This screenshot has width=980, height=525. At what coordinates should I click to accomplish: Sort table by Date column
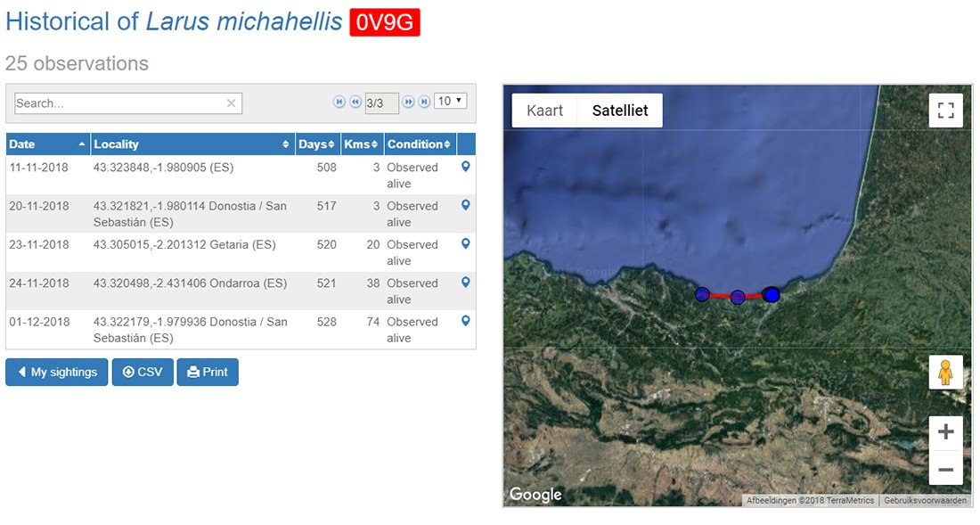(47, 144)
